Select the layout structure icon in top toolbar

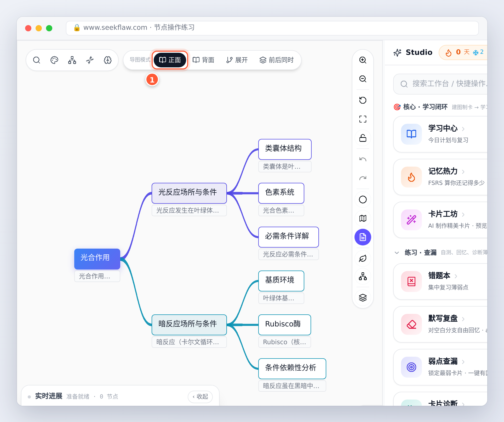pos(72,60)
